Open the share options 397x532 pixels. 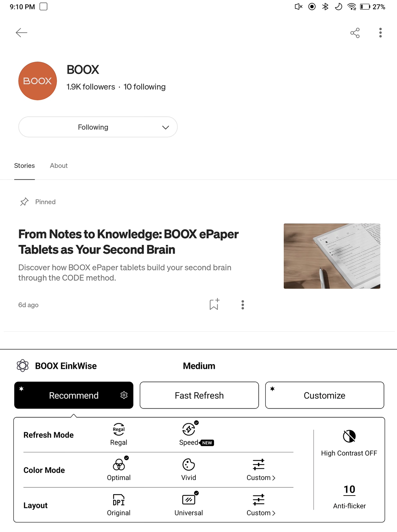point(355,33)
